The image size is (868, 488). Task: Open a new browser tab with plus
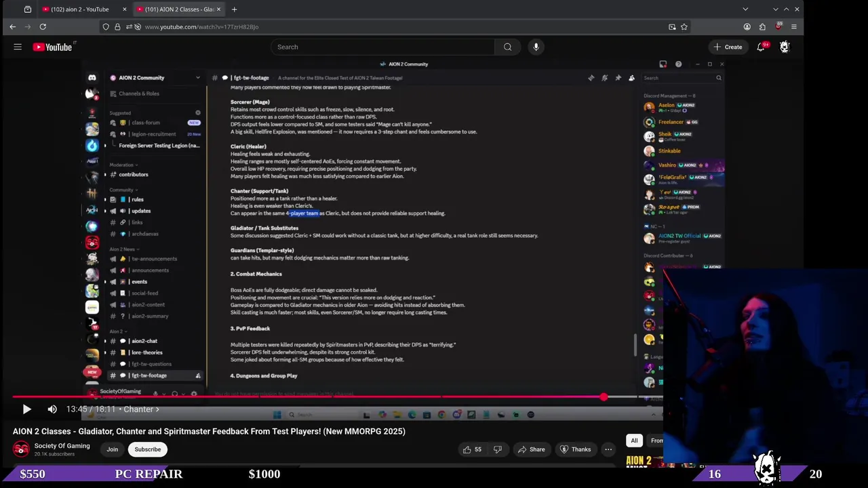[234, 9]
